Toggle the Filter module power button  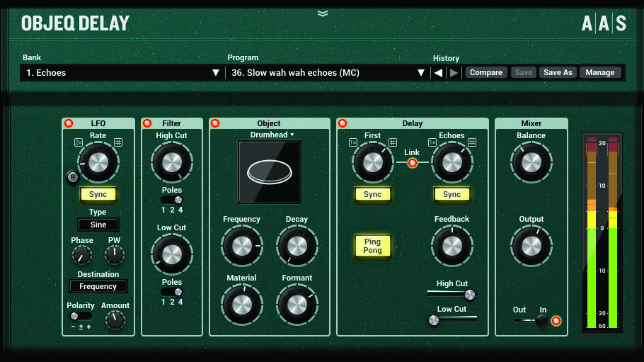[147, 123]
